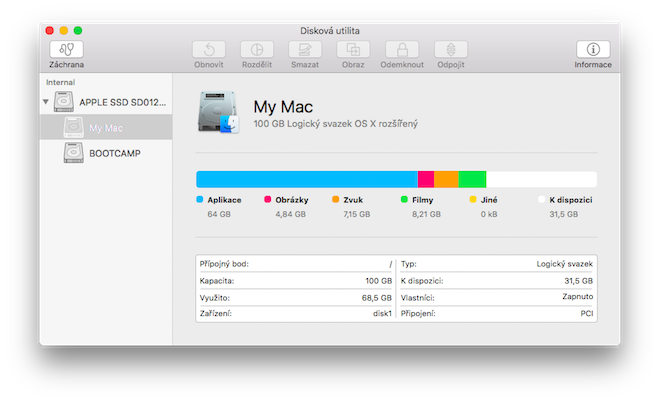Image resolution: width=660 pixels, height=402 pixels.
Task: Click the Obnovit restore icon
Action: click(x=209, y=50)
